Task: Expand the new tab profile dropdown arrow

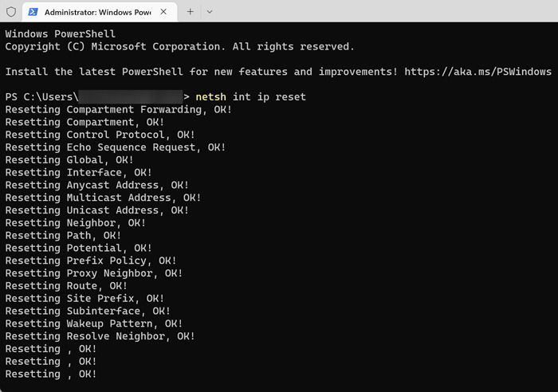Action: pyautogui.click(x=210, y=12)
